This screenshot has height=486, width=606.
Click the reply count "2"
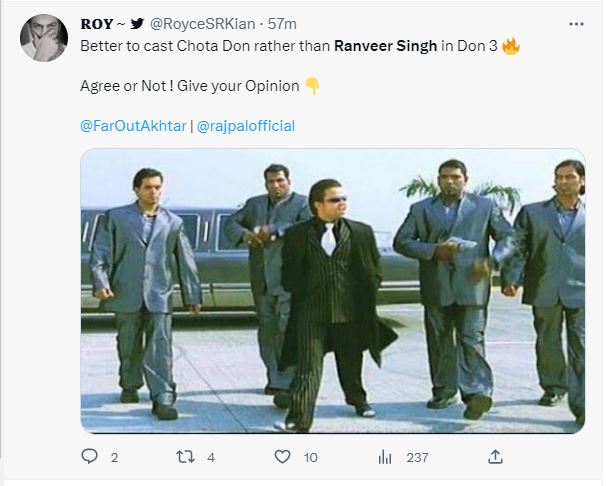point(114,457)
